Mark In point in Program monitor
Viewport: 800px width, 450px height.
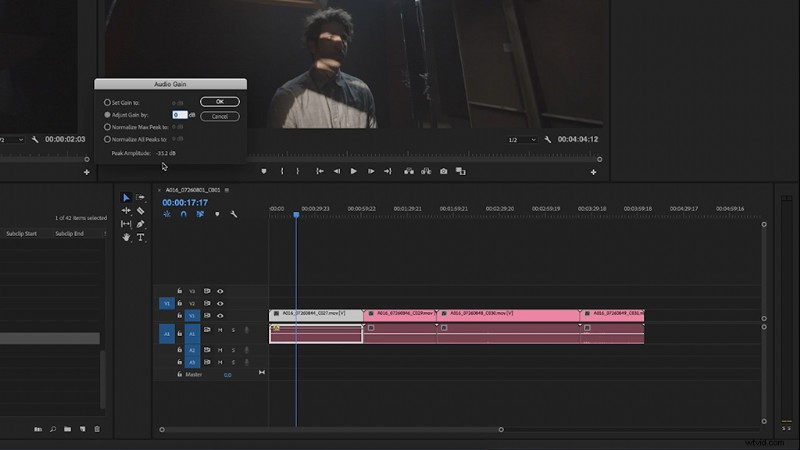point(282,171)
